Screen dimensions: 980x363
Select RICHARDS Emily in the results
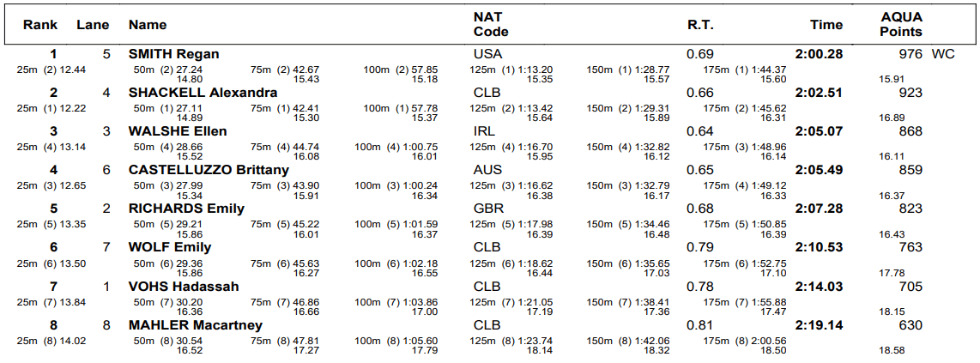186,209
